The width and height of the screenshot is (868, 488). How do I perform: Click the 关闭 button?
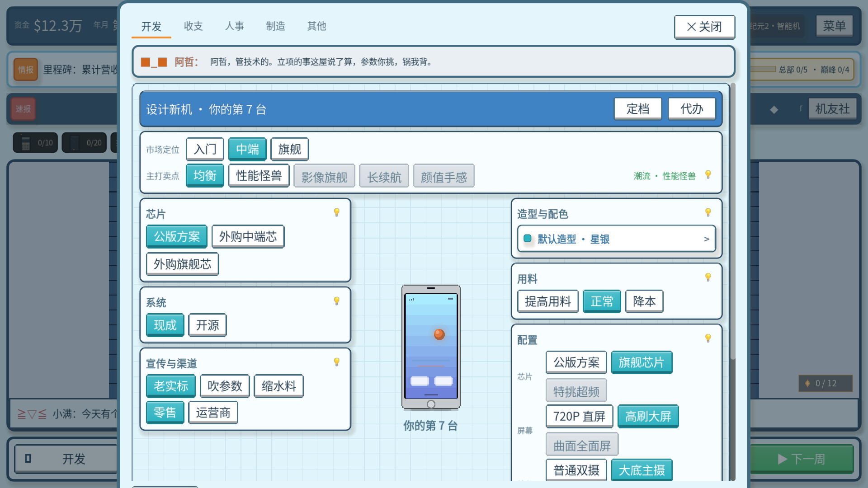pyautogui.click(x=704, y=27)
